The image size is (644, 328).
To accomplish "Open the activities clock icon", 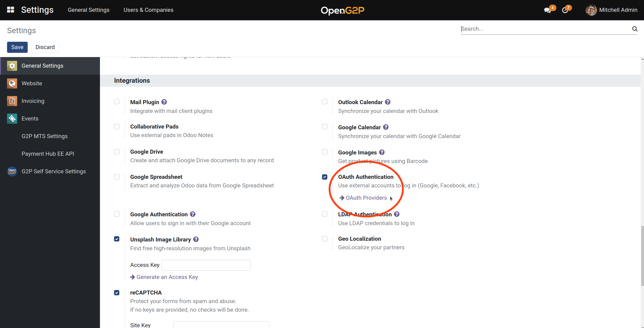I will (565, 10).
